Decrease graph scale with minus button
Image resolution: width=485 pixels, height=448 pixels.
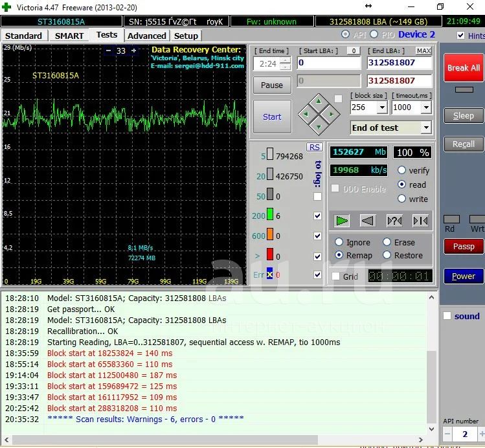click(108, 50)
